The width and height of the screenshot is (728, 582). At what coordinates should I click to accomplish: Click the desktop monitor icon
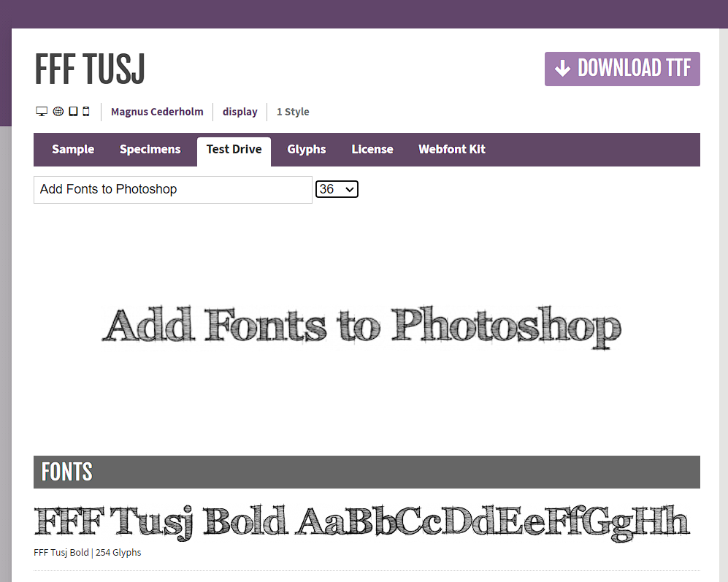click(42, 112)
